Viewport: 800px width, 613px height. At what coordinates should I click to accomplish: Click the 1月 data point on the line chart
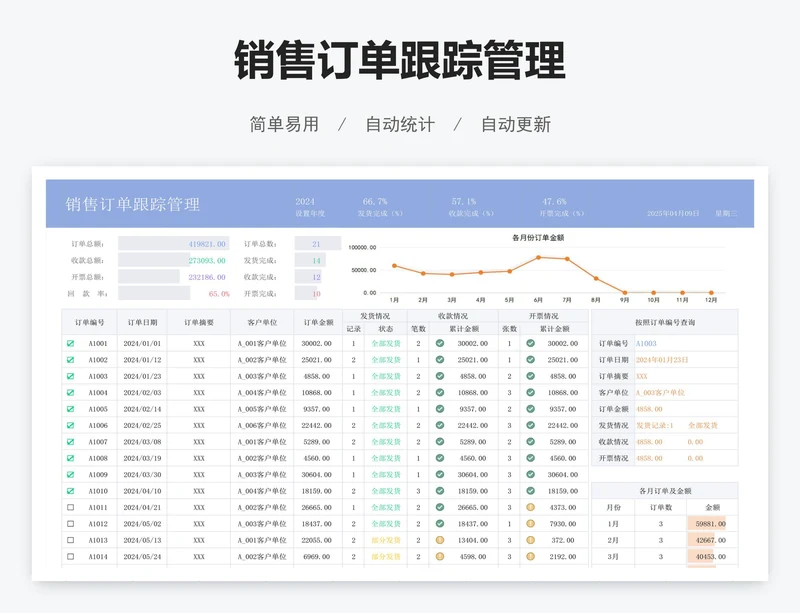[394, 266]
